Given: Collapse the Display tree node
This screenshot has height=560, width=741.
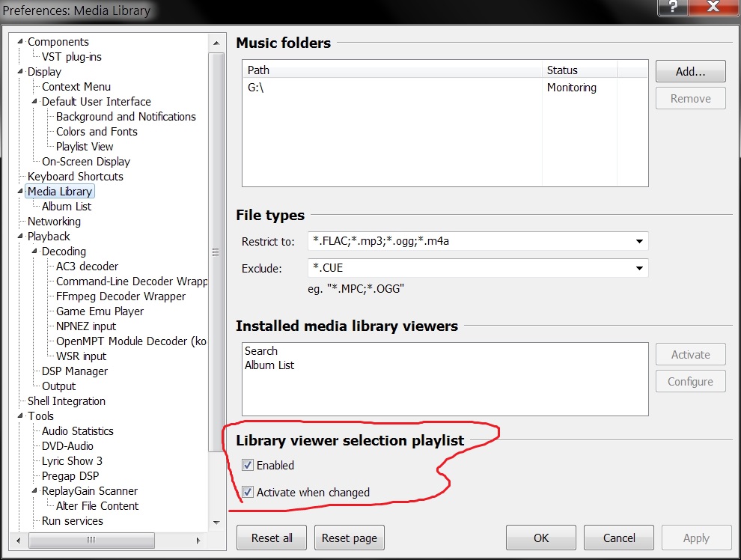Looking at the screenshot, I should pyautogui.click(x=21, y=72).
